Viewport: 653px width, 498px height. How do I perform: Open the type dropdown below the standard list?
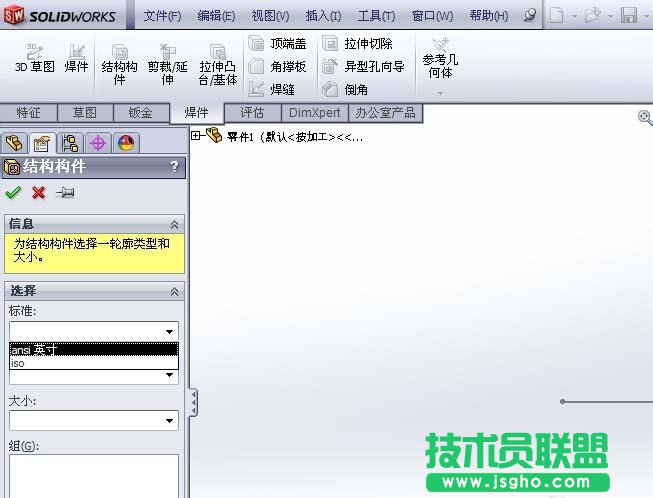point(169,375)
